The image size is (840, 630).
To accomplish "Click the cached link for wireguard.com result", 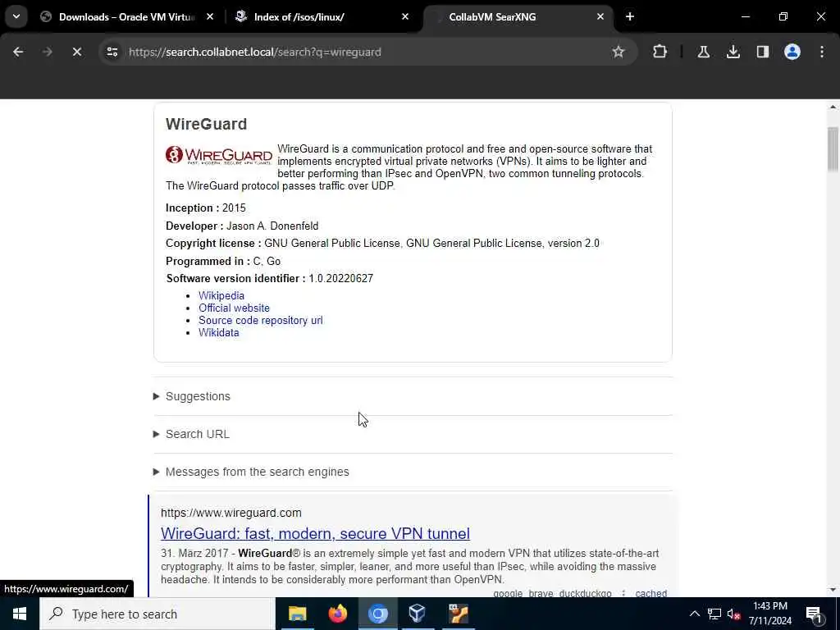I will click(x=651, y=593).
